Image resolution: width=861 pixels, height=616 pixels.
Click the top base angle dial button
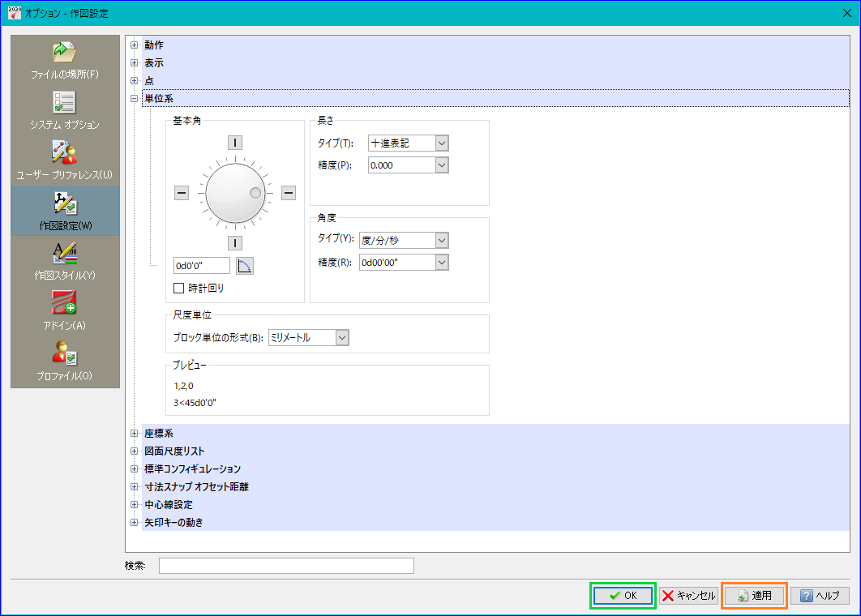tap(235, 143)
